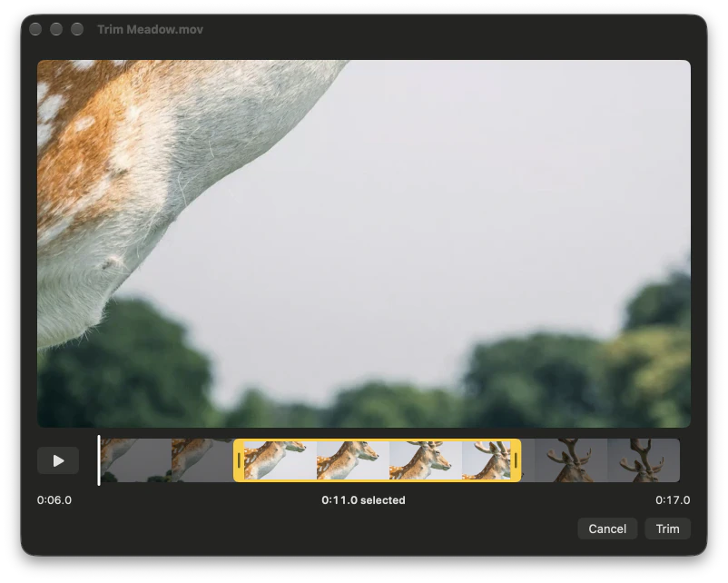Screen dimensions: 728x583
Task: Click the 0:17.0 end time label
Action: coord(673,499)
